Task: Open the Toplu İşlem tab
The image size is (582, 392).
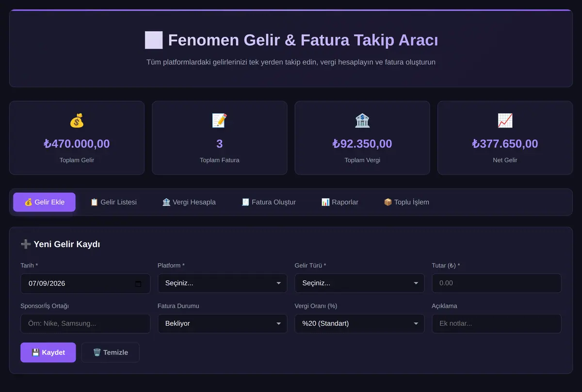Action: click(x=406, y=202)
